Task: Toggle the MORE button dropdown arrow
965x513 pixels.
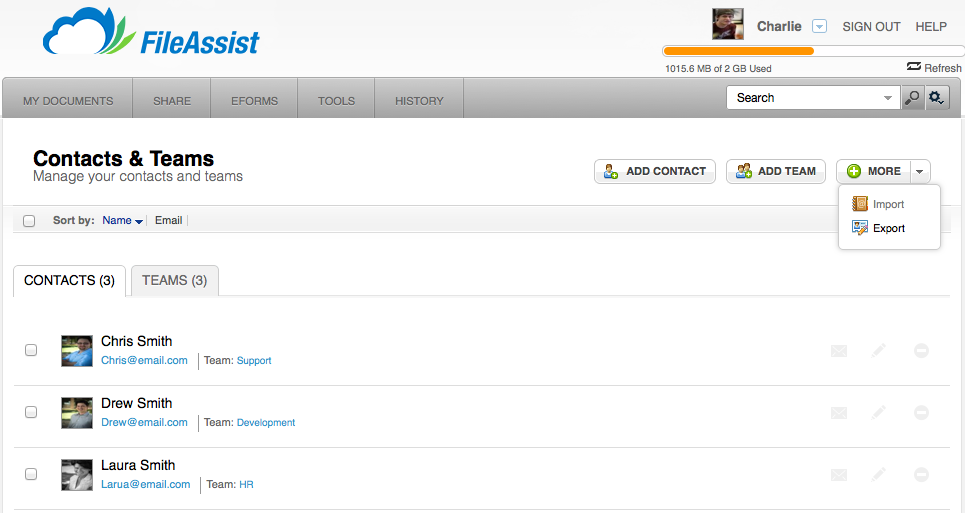Action: click(919, 172)
